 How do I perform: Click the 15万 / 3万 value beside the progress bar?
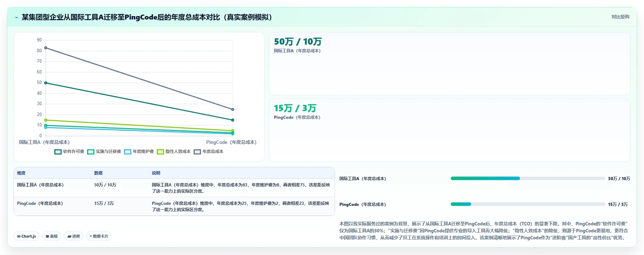click(618, 204)
